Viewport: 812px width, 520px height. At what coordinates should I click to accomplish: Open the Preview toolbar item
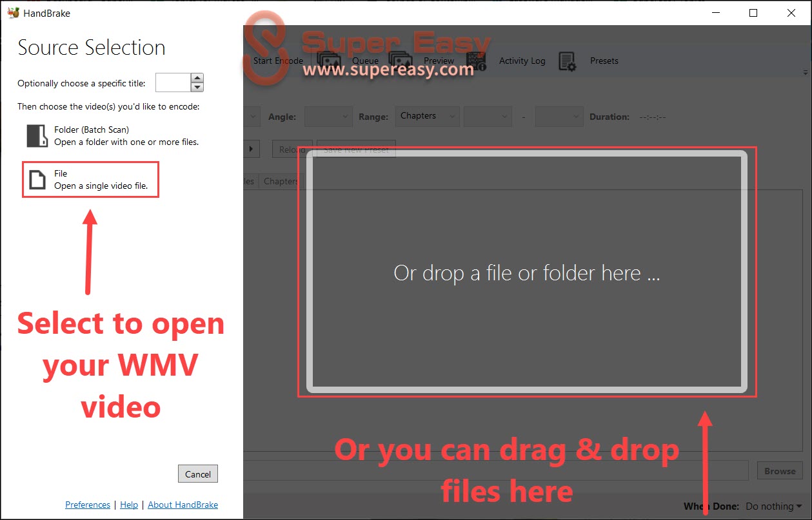pos(439,61)
